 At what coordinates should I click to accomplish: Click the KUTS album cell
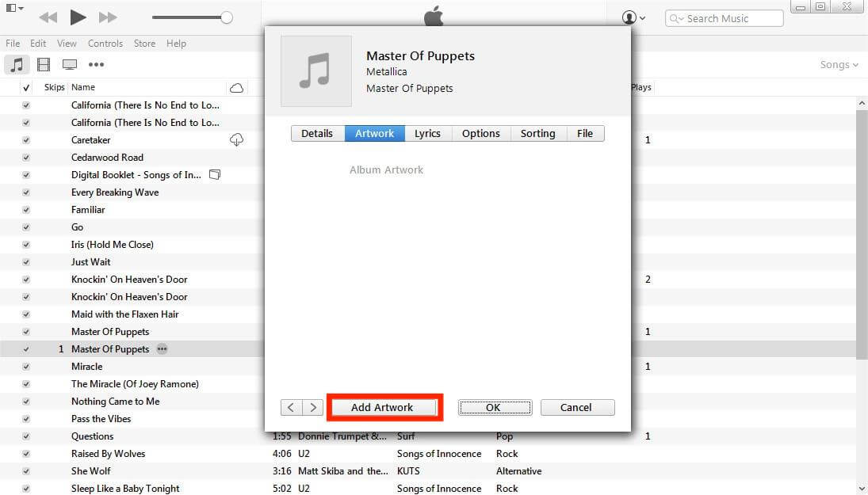408,471
